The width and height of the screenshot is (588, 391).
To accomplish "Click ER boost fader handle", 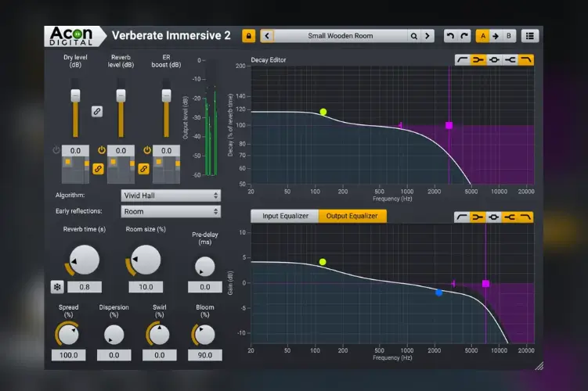I will pyautogui.click(x=166, y=95).
